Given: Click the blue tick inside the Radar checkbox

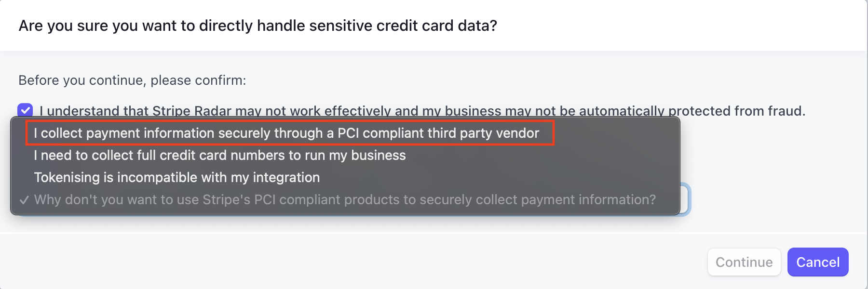Looking at the screenshot, I should 25,110.
